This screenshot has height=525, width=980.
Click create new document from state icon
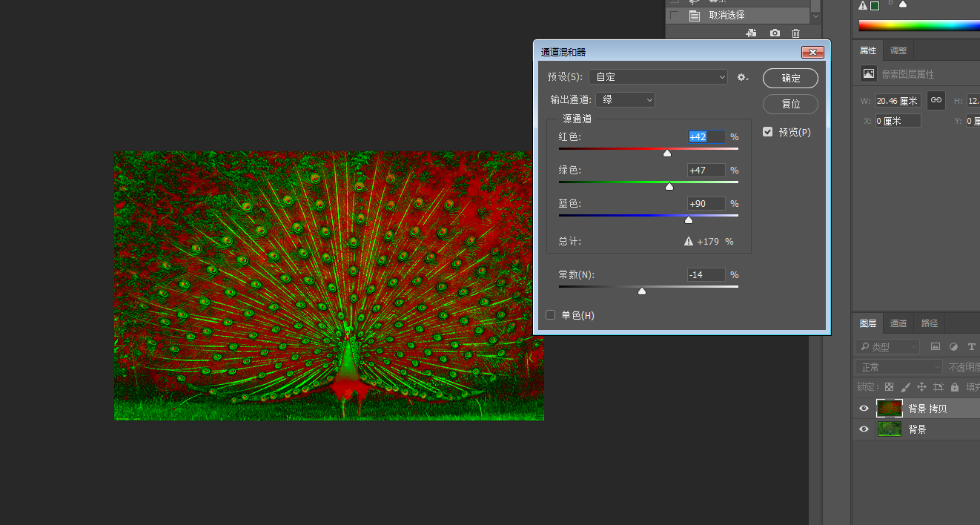tap(751, 33)
